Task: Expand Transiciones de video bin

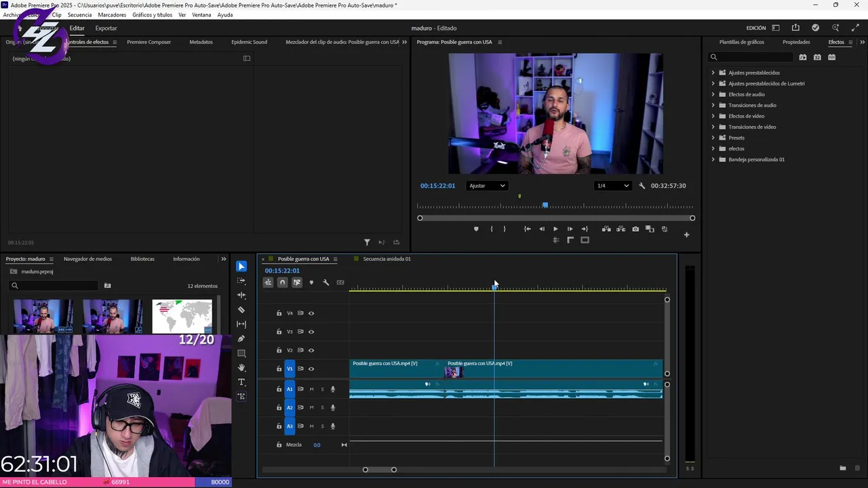Action: (x=713, y=127)
